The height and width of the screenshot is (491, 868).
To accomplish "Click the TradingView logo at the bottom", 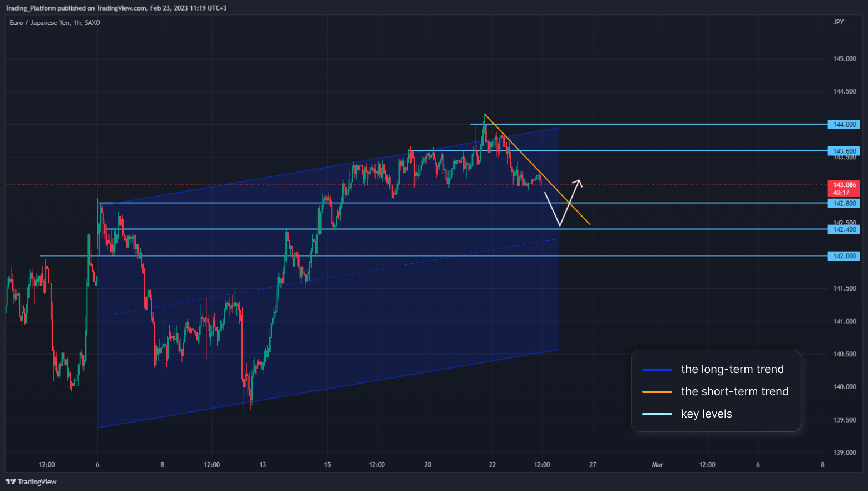I will (x=31, y=482).
